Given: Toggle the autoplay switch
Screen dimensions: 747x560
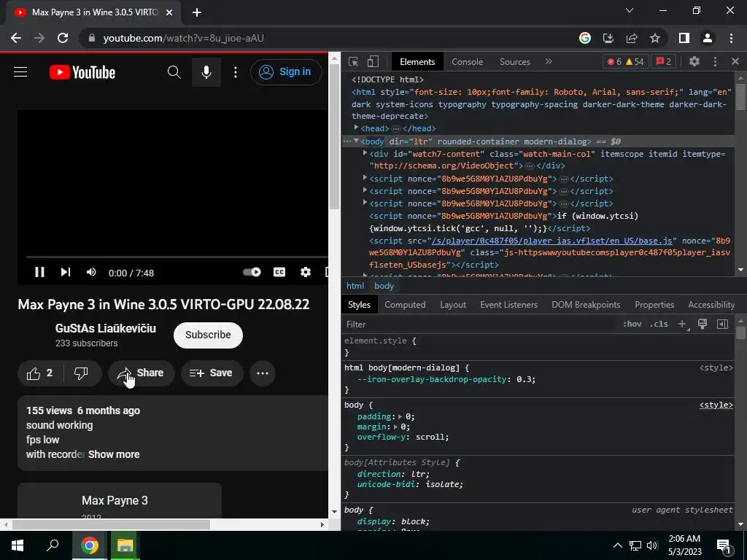Looking at the screenshot, I should click(252, 272).
